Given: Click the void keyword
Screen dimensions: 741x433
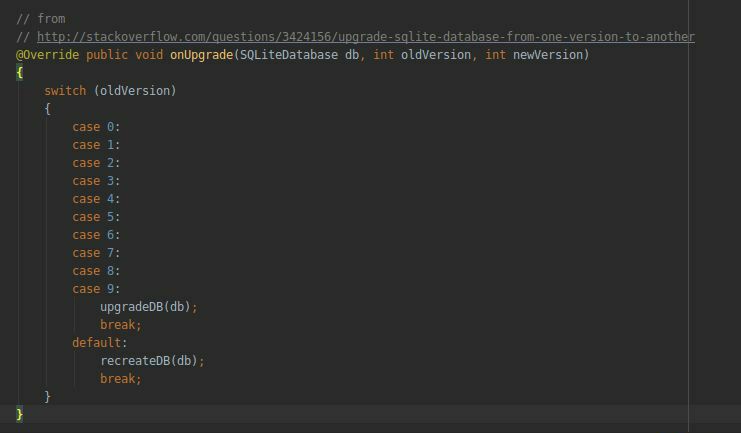Looking at the screenshot, I should pos(149,55).
